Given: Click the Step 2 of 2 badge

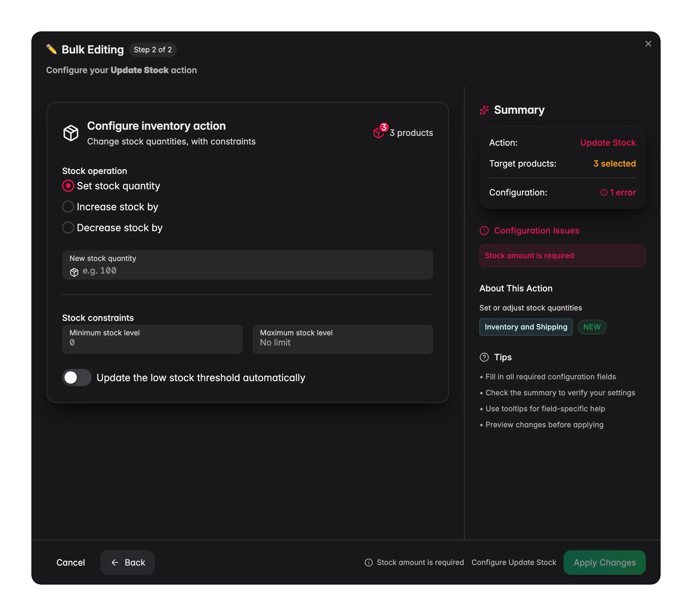Looking at the screenshot, I should click(x=153, y=50).
